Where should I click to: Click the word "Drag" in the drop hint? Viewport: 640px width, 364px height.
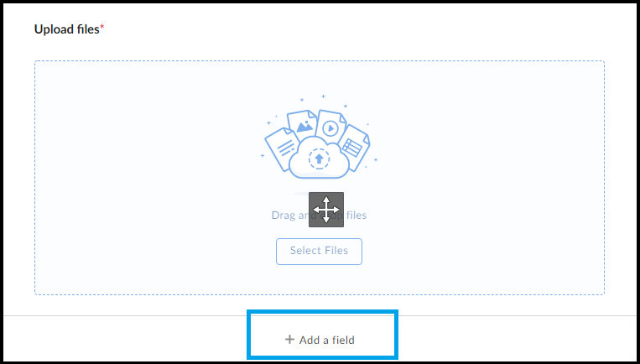(x=284, y=215)
